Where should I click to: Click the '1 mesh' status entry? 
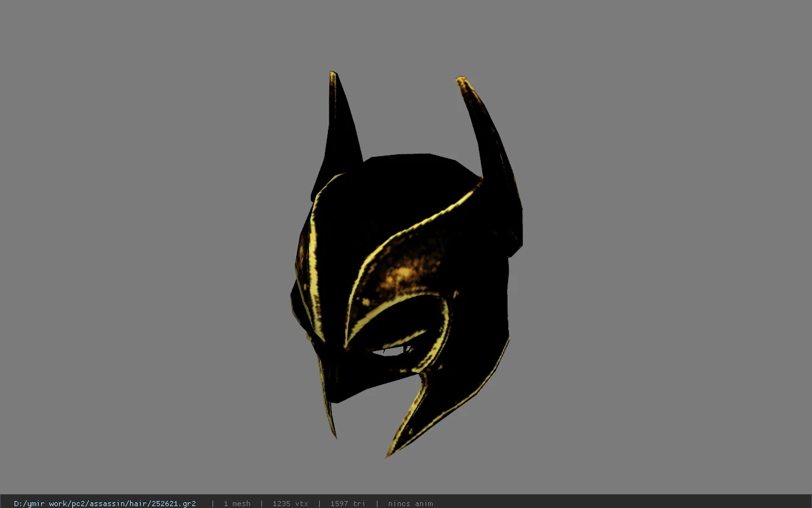click(x=237, y=504)
